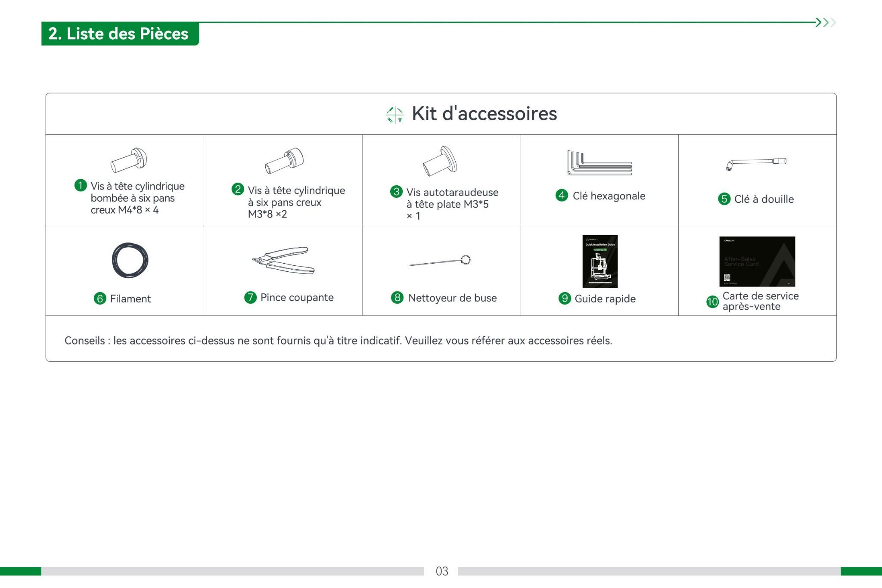This screenshot has height=588, width=882.
Task: Click the '2. Liste des Pièces' heading
Action: [x=119, y=34]
